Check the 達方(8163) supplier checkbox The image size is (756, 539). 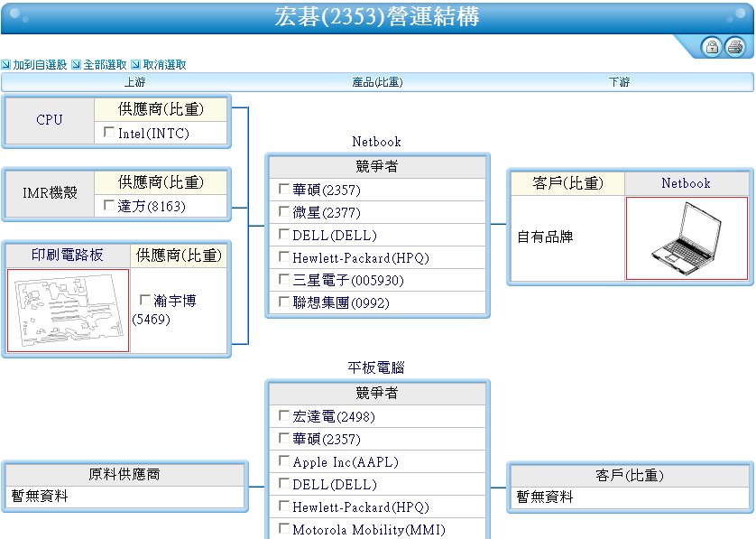click(109, 205)
